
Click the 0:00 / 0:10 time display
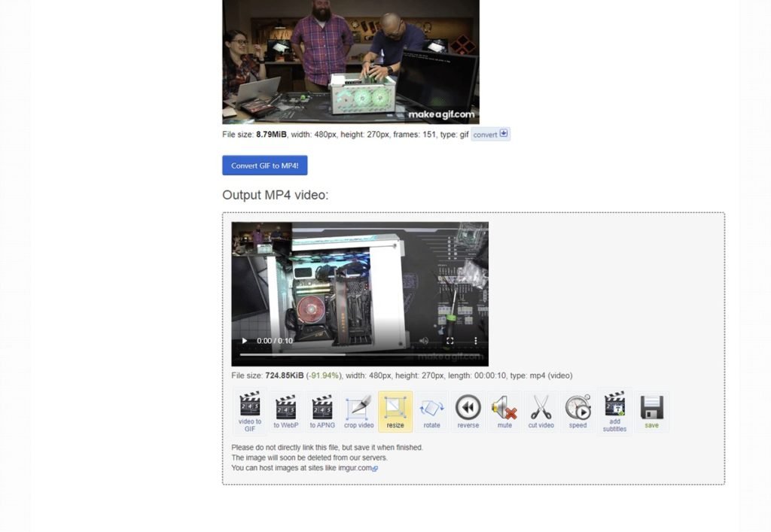pyautogui.click(x=274, y=340)
